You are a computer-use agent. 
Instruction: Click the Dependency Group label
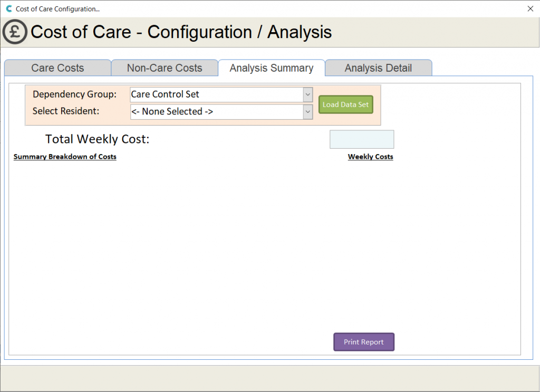point(74,94)
